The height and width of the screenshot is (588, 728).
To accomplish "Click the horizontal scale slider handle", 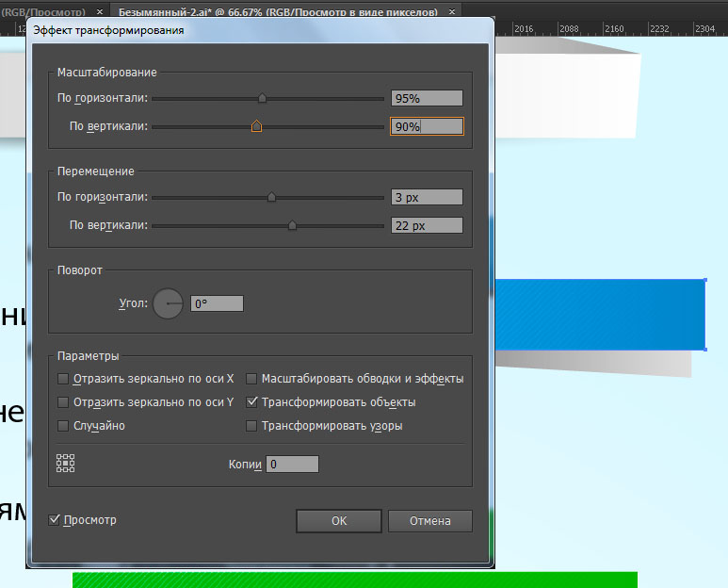I will pyautogui.click(x=262, y=98).
